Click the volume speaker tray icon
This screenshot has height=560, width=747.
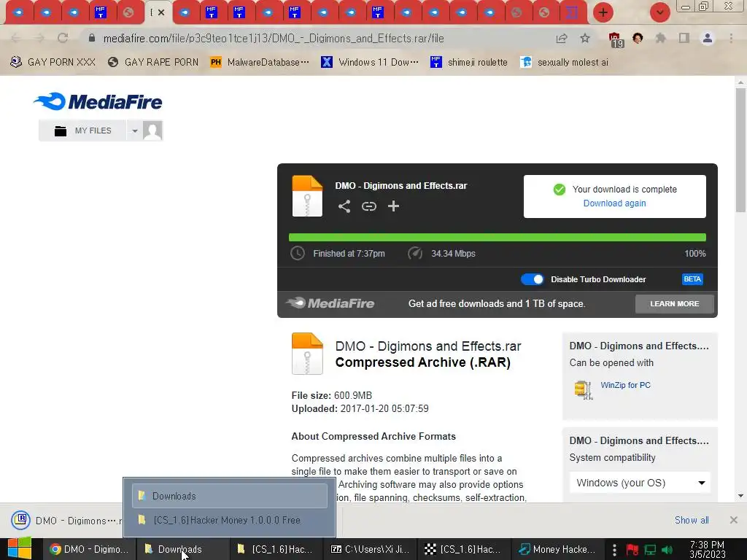tap(667, 550)
